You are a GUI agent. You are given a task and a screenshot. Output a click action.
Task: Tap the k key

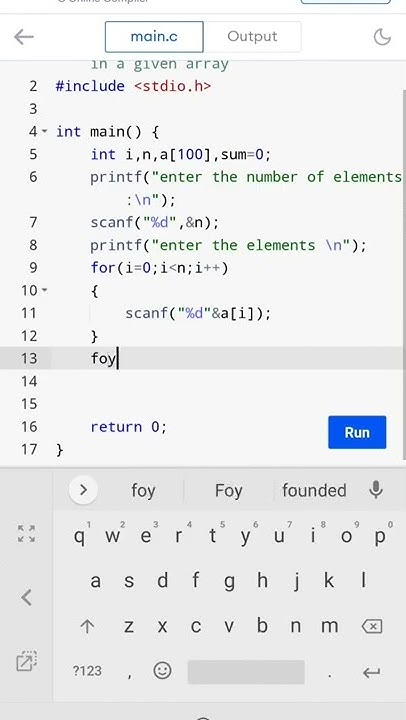(x=329, y=581)
